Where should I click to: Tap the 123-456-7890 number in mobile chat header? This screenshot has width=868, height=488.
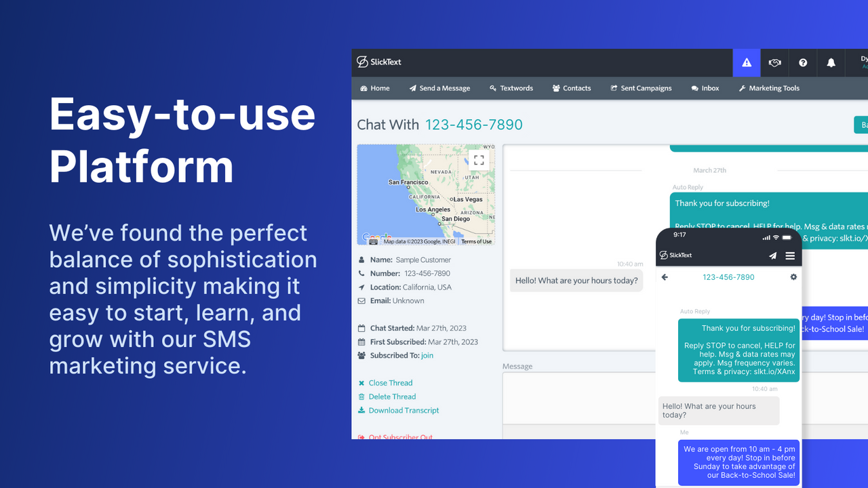pos(728,277)
